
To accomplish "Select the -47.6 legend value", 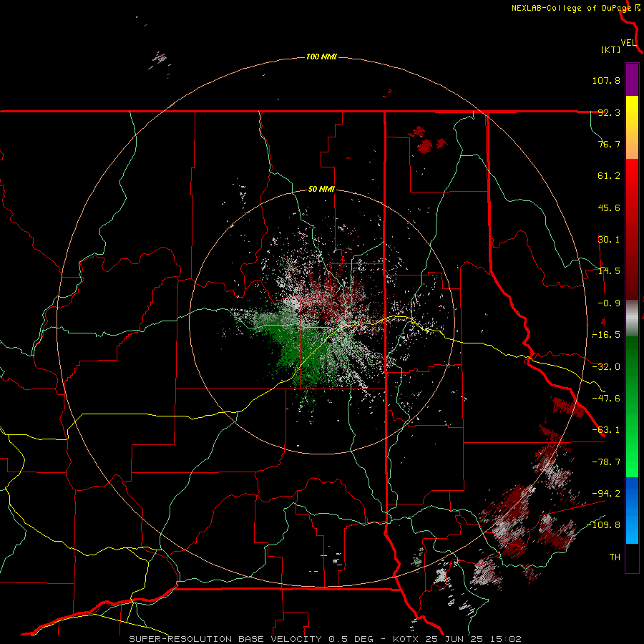I will [x=606, y=399].
